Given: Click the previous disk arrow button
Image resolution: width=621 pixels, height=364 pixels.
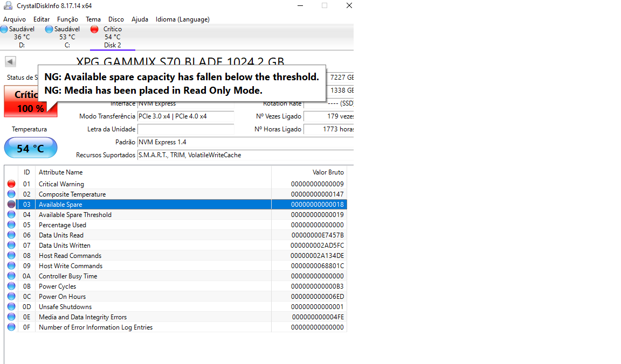Looking at the screenshot, I should coord(10,62).
